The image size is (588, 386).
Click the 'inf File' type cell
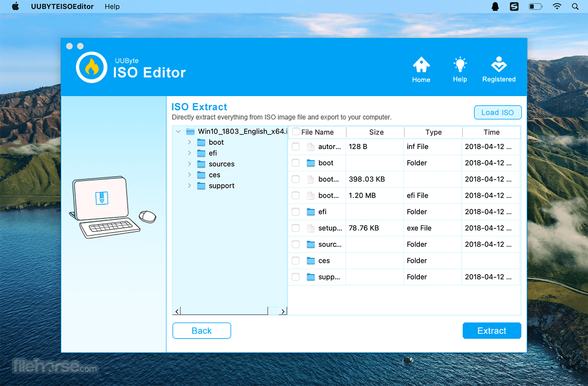417,147
